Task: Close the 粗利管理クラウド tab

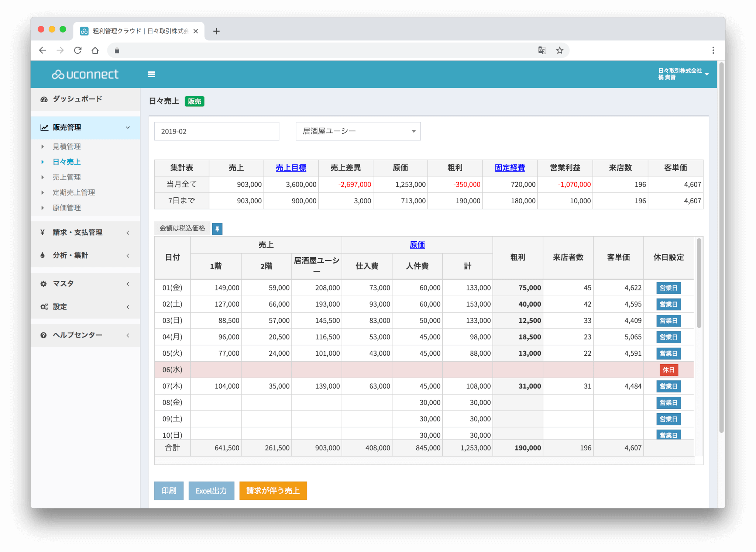Action: click(x=196, y=31)
